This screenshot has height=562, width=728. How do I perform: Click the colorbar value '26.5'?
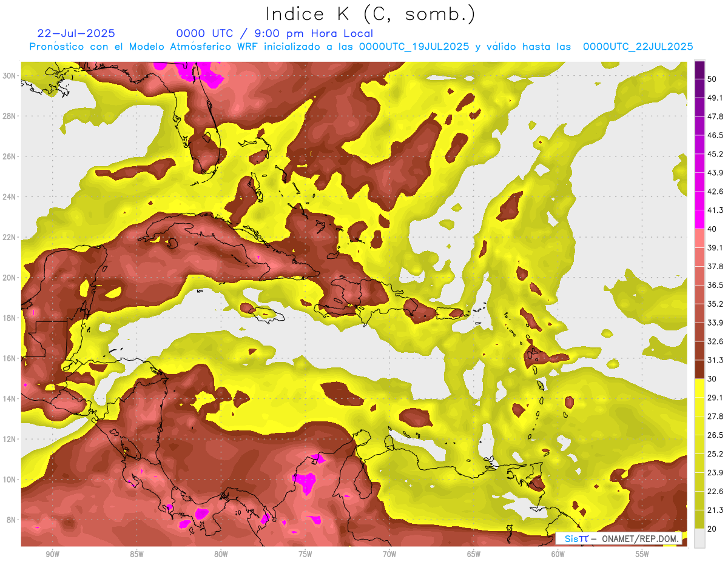[715, 435]
